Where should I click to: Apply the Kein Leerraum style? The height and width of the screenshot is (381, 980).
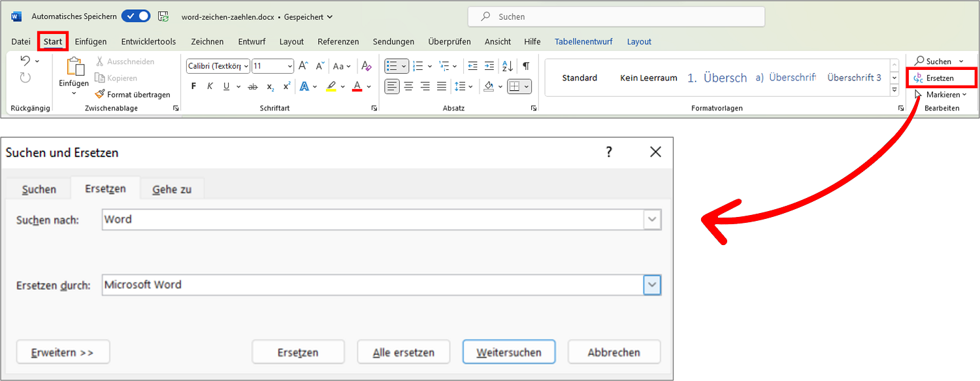(x=648, y=78)
